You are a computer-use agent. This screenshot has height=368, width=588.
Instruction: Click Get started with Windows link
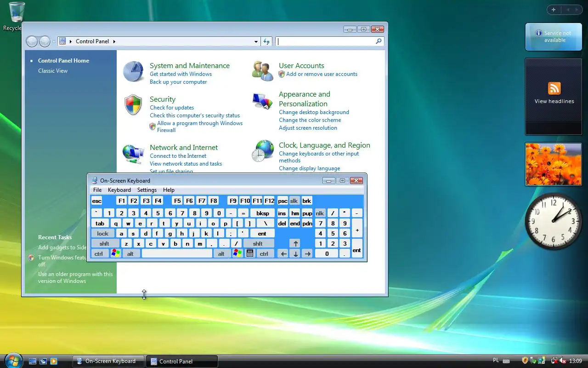[x=181, y=74]
